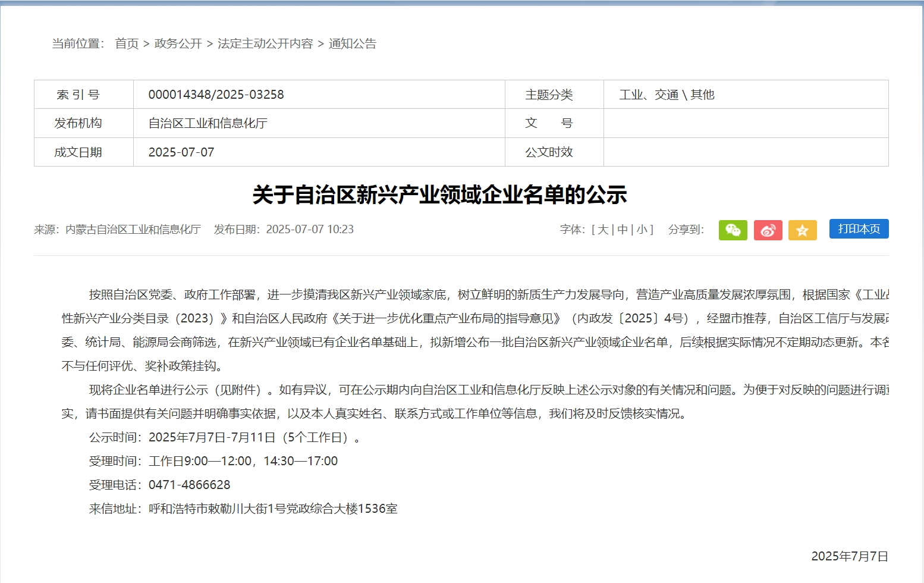Image resolution: width=924 pixels, height=583 pixels.
Task: Share the article to Weibo
Action: pyautogui.click(x=768, y=230)
